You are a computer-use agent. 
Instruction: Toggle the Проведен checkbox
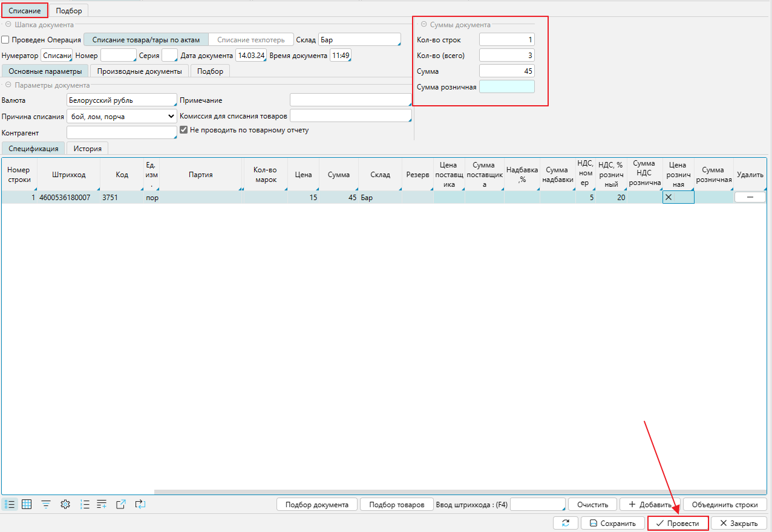pos(5,40)
